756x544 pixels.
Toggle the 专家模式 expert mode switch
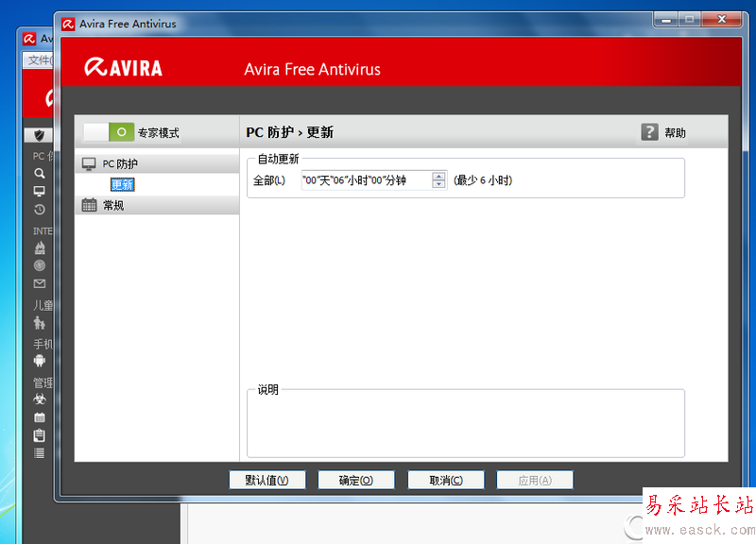coord(109,131)
